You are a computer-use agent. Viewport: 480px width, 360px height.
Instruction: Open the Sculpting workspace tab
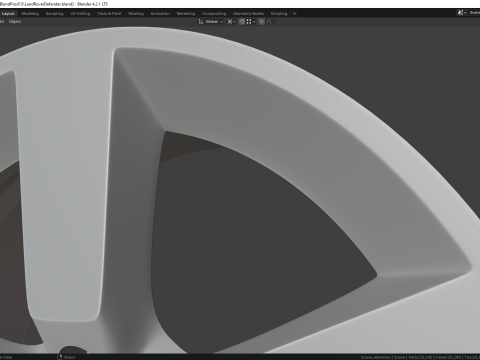(55, 14)
